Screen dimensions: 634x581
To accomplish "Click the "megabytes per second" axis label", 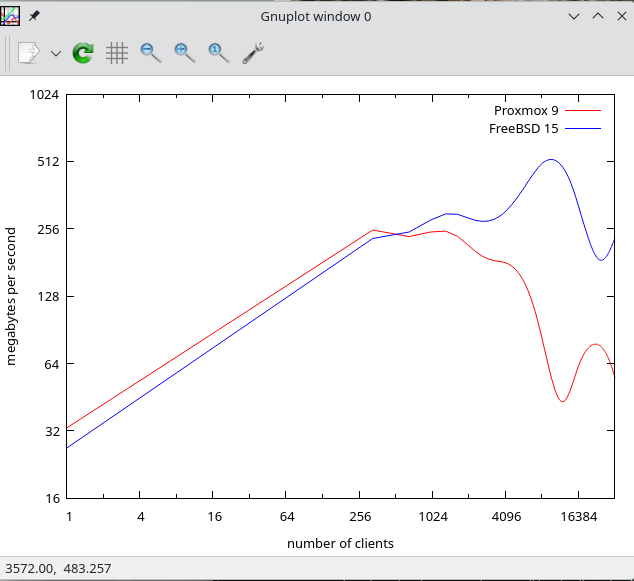I will (12, 296).
